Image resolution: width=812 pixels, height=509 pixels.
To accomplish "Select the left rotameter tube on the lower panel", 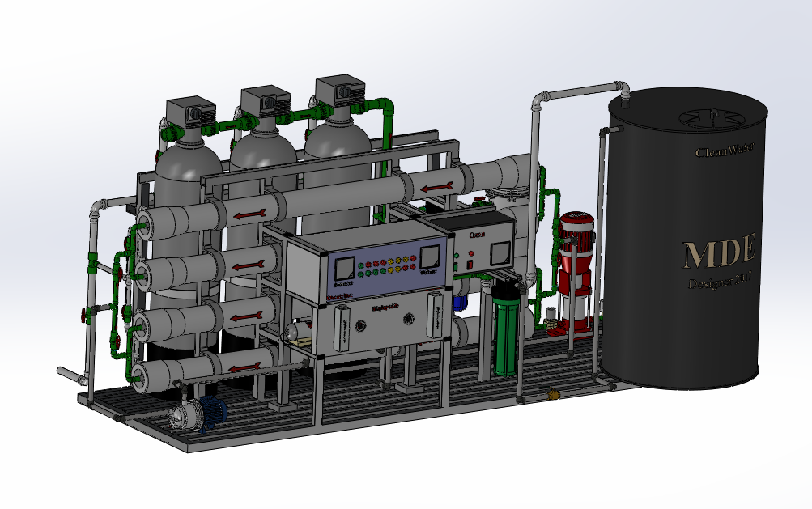I will (x=343, y=329).
